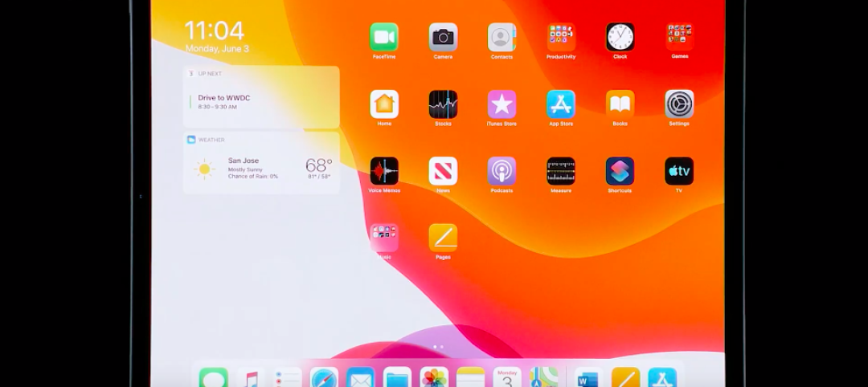Open the FaceTime app
Viewport: 868px width, 387px height.
coord(383,38)
